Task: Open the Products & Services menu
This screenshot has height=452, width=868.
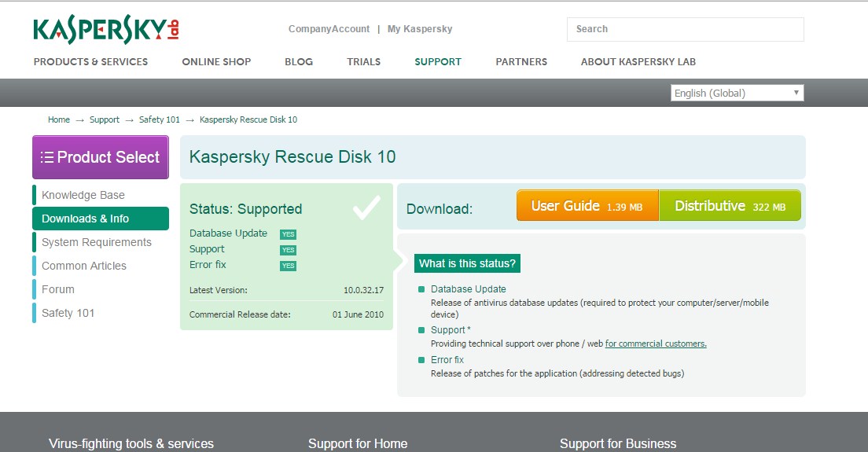Action: 90,62
